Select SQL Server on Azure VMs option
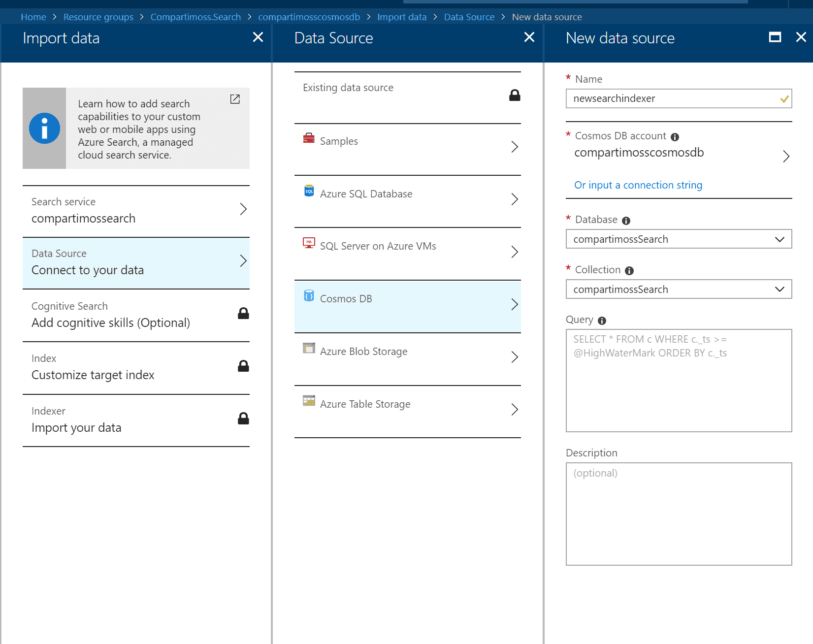Viewport: 813px width, 644px height. point(408,254)
